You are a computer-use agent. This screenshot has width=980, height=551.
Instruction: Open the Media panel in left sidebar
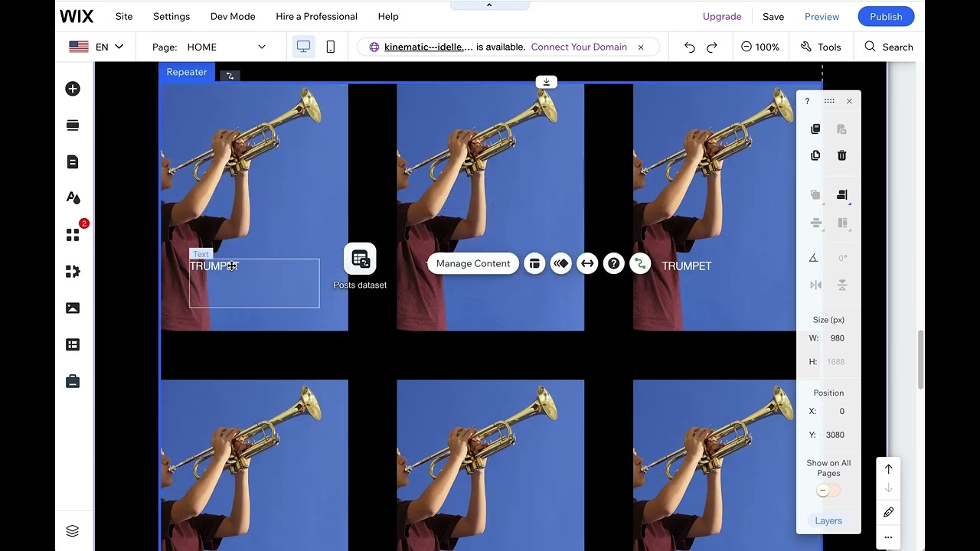(73, 308)
